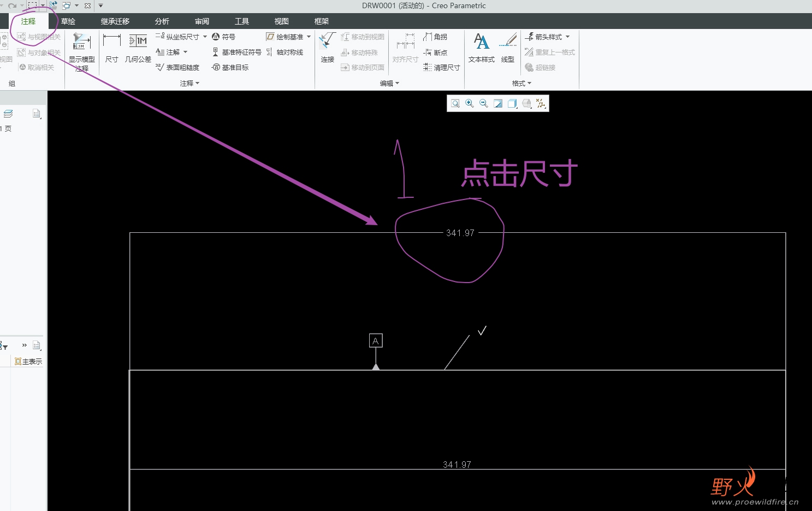The width and height of the screenshot is (812, 511).
Task: Select datum tag A in drawing
Action: [376, 341]
